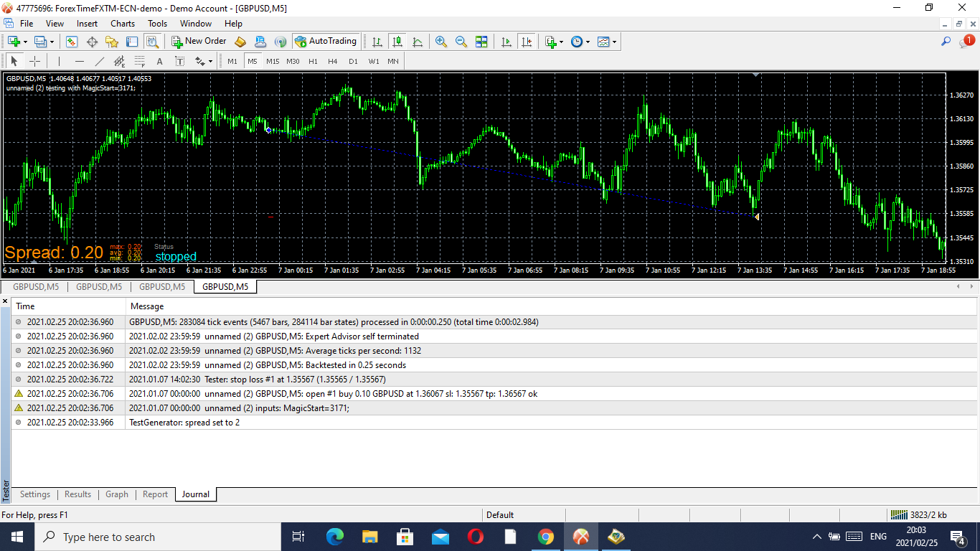Select the arrow cursor tool
980x551 pixels.
[x=14, y=61]
